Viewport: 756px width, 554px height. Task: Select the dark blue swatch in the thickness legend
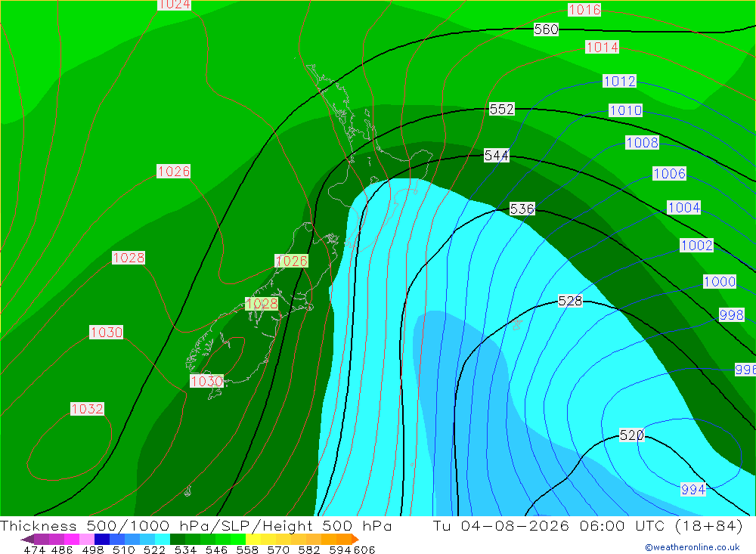102,539
